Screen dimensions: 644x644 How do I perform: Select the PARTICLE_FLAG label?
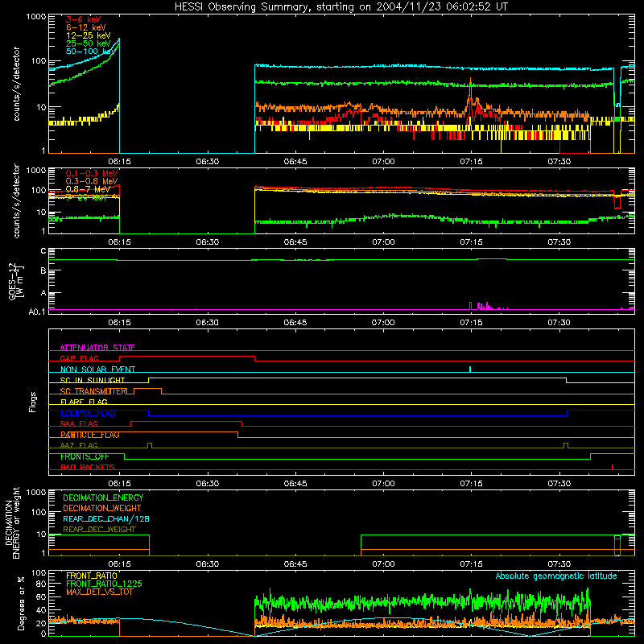(x=90, y=435)
